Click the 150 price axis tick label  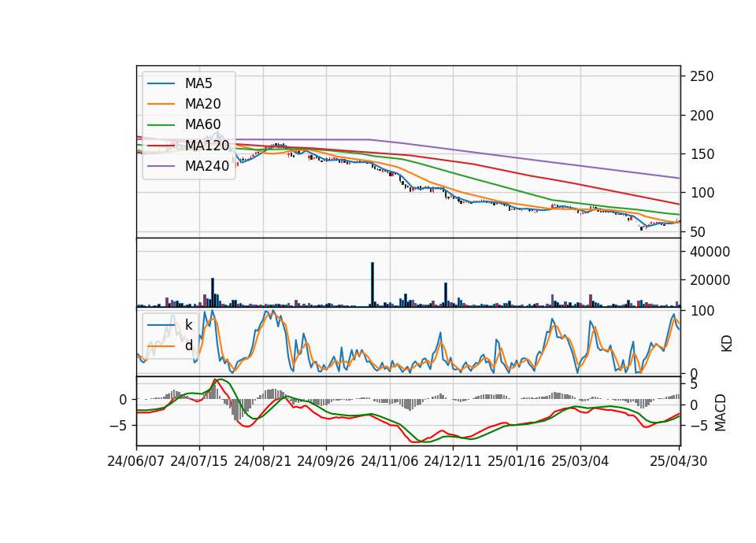click(702, 154)
